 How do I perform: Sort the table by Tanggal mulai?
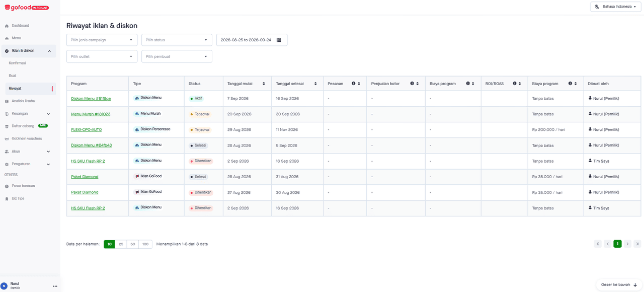point(264,84)
